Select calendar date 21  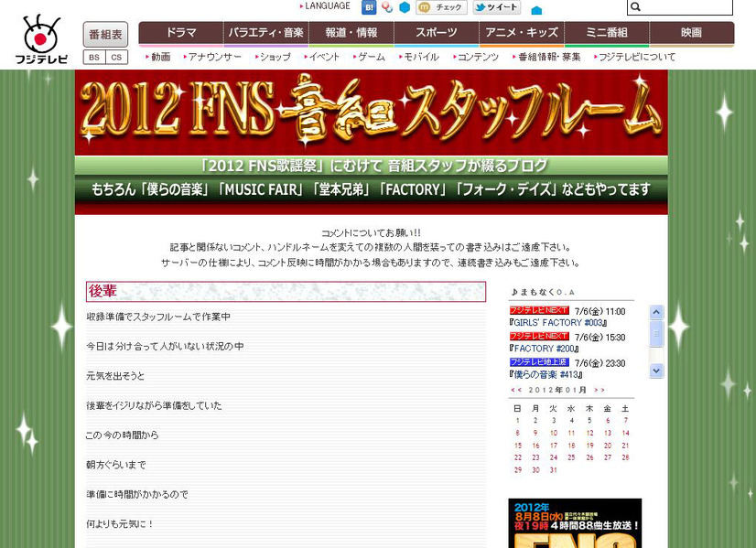coord(625,446)
